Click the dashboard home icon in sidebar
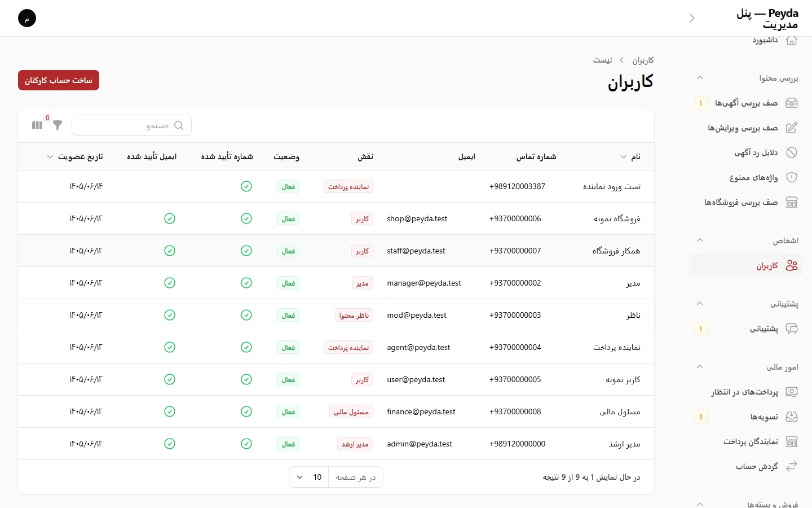This screenshot has width=812, height=508. pyautogui.click(x=792, y=40)
